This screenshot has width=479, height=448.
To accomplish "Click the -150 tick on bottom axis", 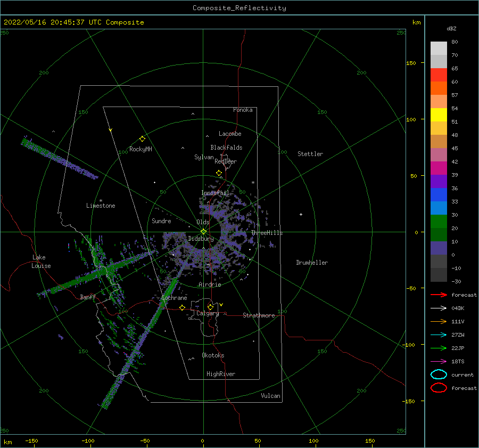I will coord(31,441).
